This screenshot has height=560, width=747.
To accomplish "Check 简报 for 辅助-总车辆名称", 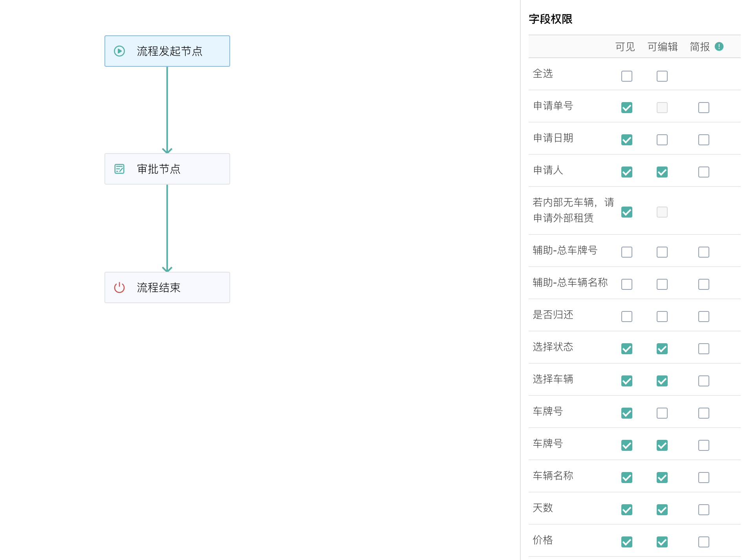I will [x=703, y=284].
